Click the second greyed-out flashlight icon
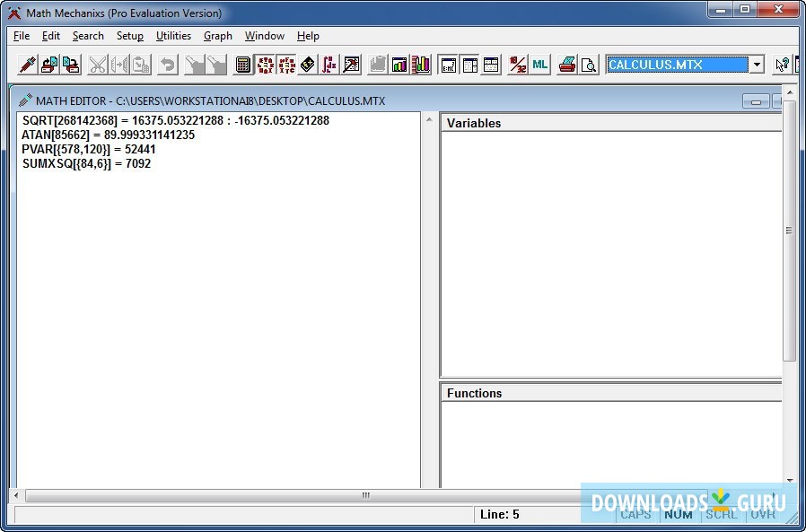The height and width of the screenshot is (532, 806). point(216,65)
